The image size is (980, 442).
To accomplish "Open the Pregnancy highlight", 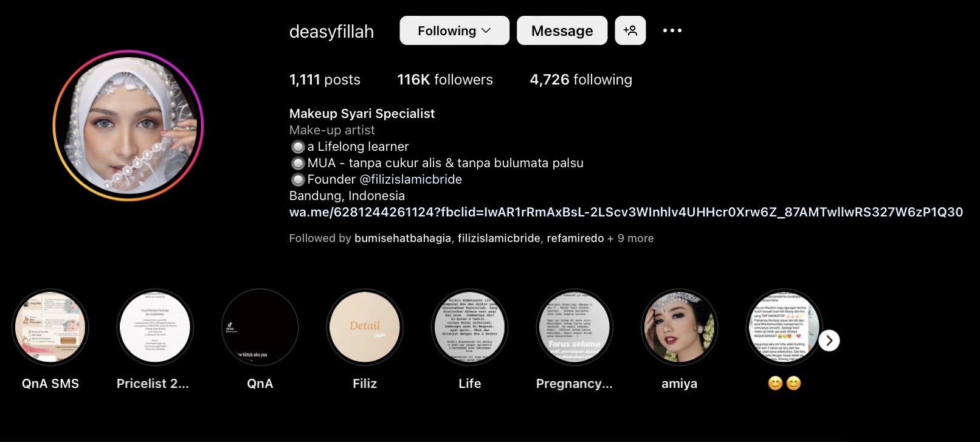I will click(x=575, y=327).
